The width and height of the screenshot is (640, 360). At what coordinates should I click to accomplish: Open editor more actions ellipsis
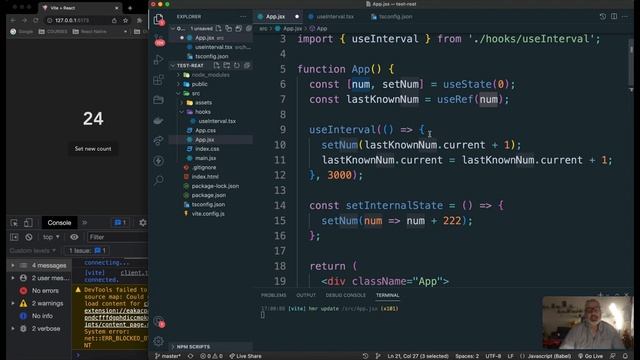click(x=625, y=16)
